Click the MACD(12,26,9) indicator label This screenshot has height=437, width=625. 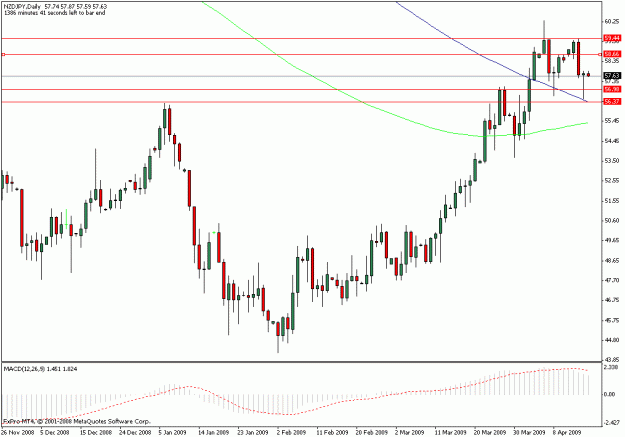point(24,369)
